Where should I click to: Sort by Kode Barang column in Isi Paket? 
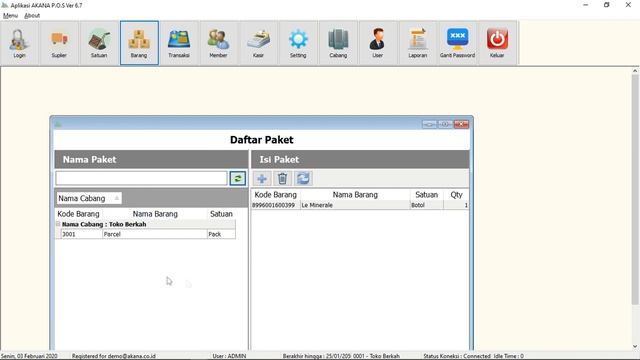(x=276, y=195)
